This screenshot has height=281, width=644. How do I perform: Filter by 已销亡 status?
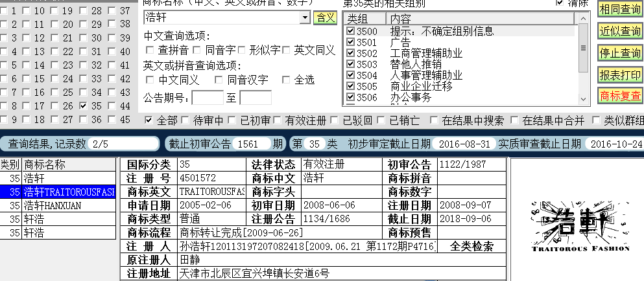(x=381, y=120)
